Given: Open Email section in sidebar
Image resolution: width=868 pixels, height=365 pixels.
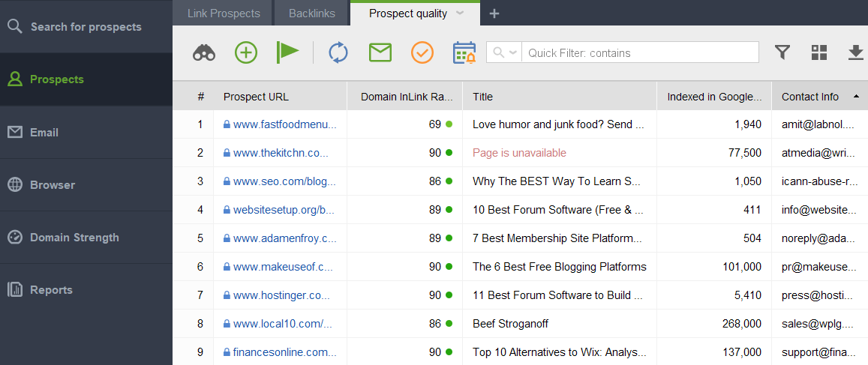Looking at the screenshot, I should click(x=86, y=132).
